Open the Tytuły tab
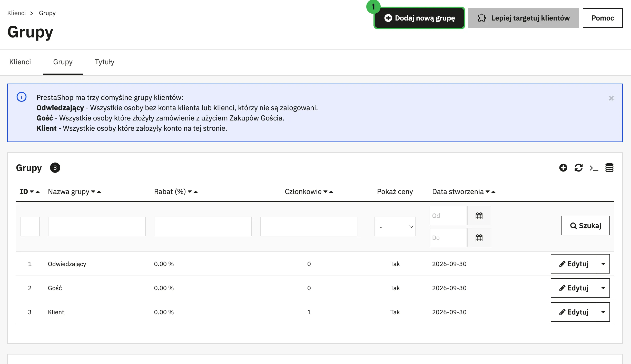This screenshot has height=364, width=631. 104,62
